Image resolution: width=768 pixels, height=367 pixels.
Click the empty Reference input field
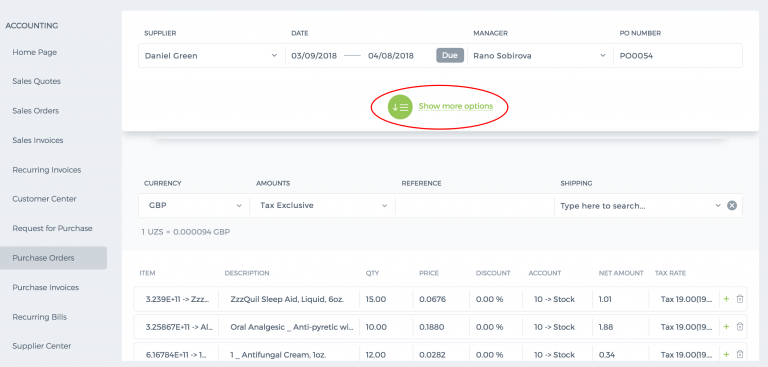(x=475, y=206)
